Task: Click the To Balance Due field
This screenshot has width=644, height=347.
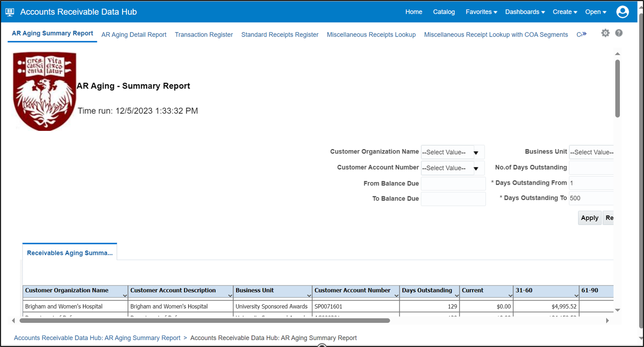Action: (x=453, y=199)
